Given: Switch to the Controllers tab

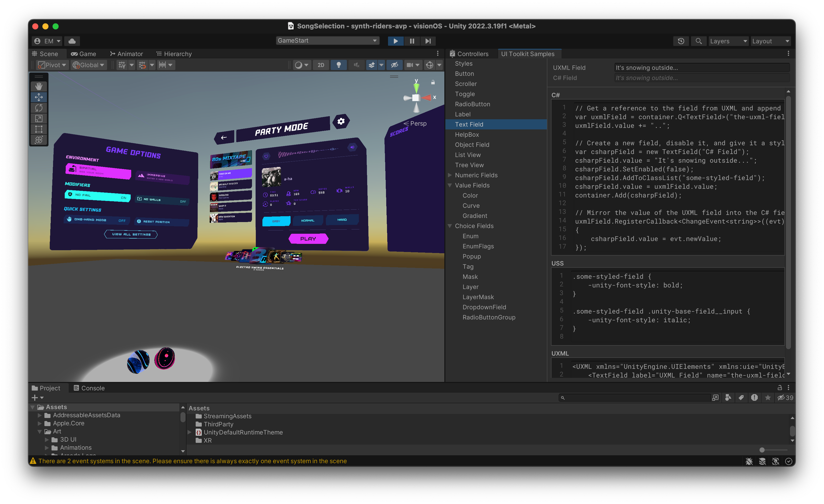Looking at the screenshot, I should 469,54.
